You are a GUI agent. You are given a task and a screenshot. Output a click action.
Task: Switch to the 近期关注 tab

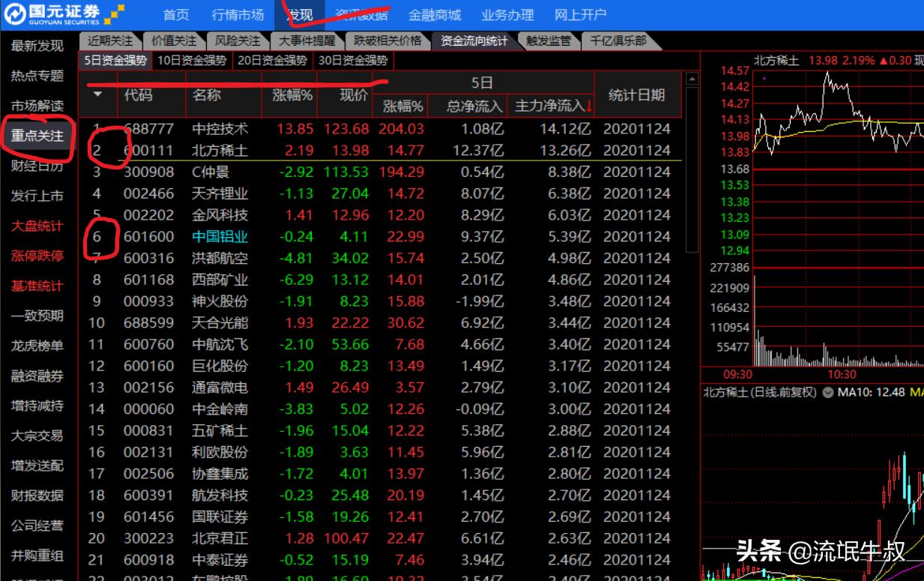pyautogui.click(x=109, y=40)
